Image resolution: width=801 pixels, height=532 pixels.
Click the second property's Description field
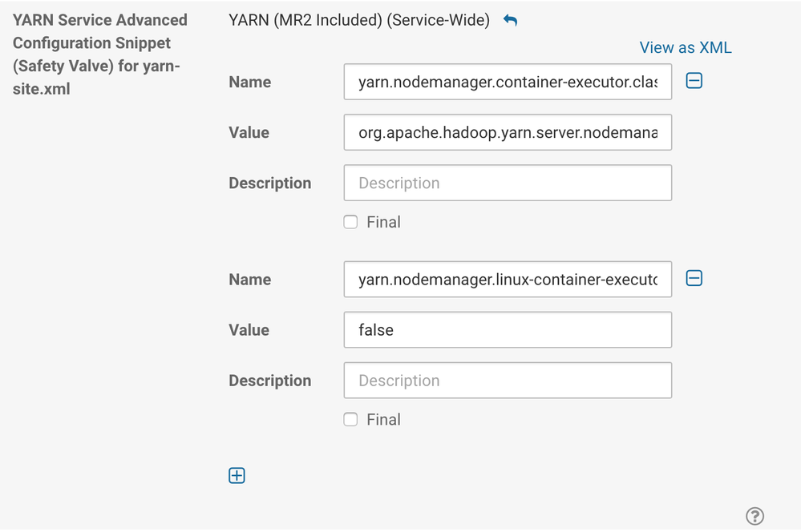[508, 381]
